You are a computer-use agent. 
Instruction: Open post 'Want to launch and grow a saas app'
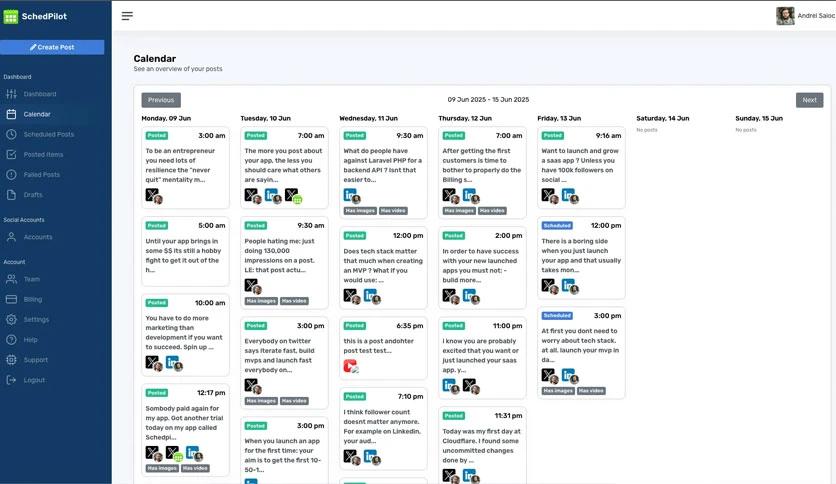pos(581,167)
